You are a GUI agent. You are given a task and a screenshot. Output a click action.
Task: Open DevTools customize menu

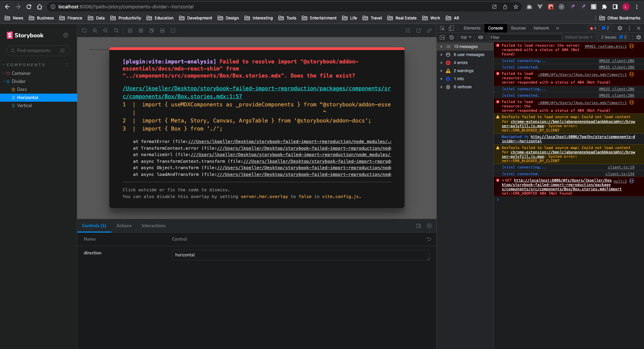pos(629,28)
